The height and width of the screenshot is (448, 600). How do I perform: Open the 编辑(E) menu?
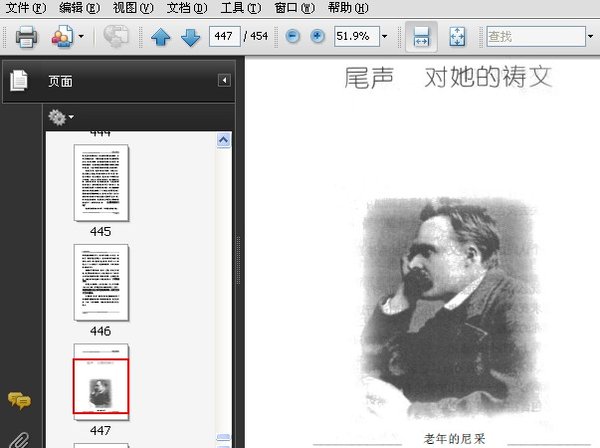(x=79, y=8)
